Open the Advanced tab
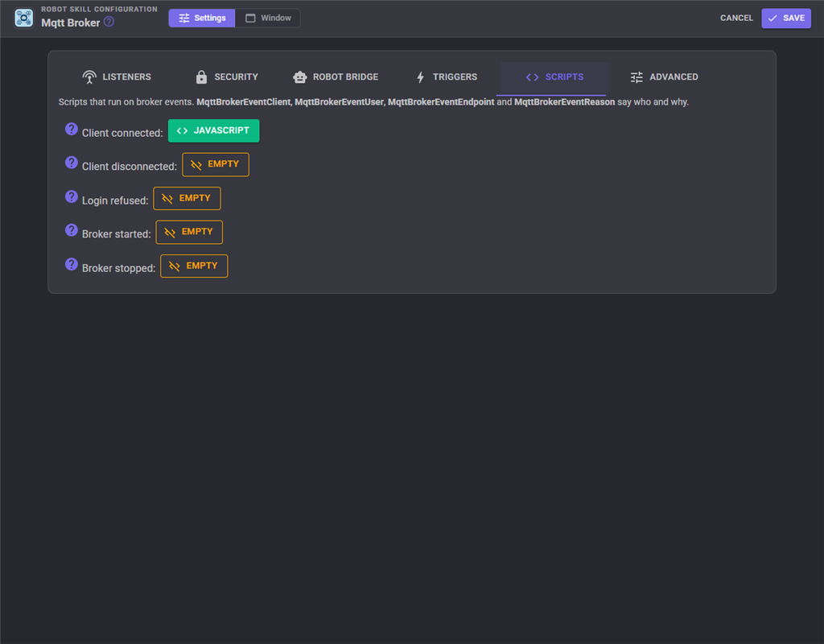The image size is (824, 644). (664, 77)
